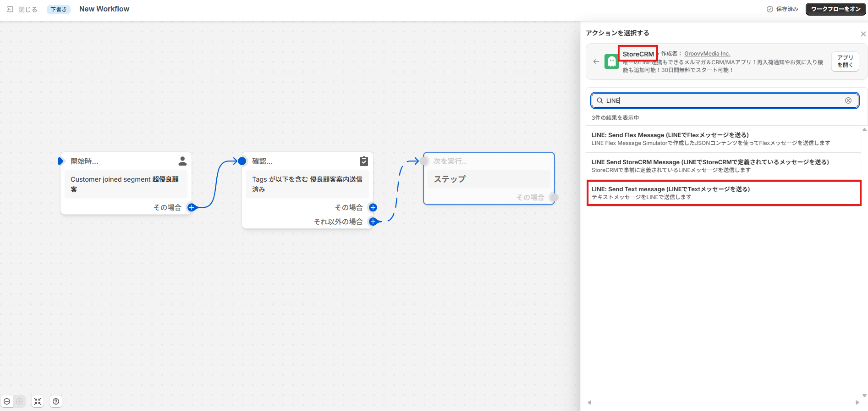
Task: Select LINE: Send Flex Message action
Action: 724,139
